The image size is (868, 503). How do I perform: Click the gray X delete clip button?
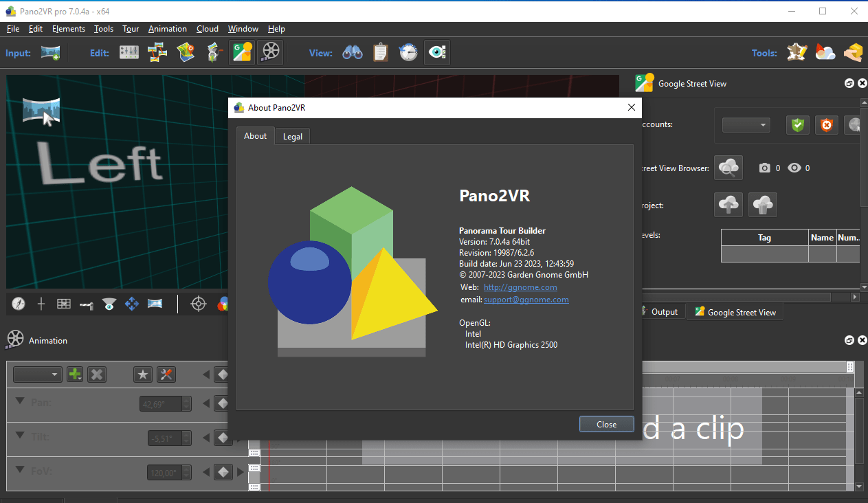[x=98, y=375]
